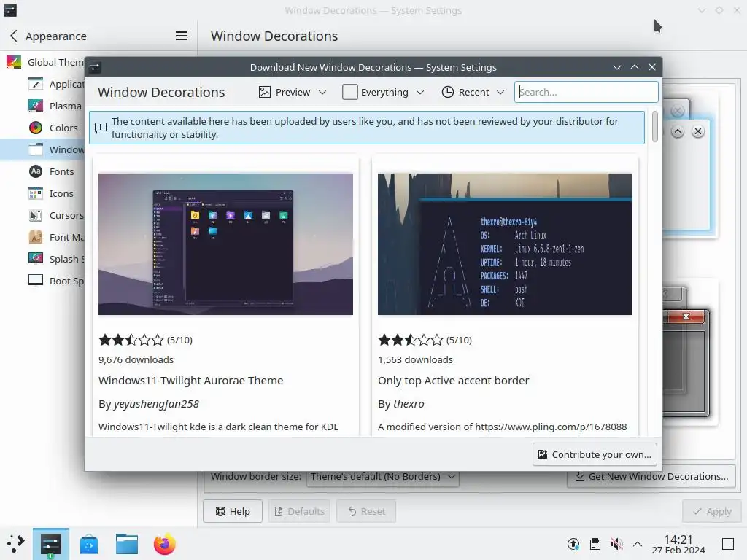Click the Help button
Screen dimensions: 747x560
click(233, 511)
